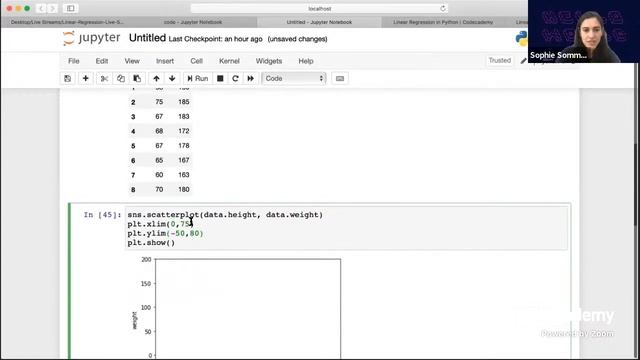This screenshot has height=360, width=640.
Task: Paste cells below icon
Action: (x=137, y=78)
